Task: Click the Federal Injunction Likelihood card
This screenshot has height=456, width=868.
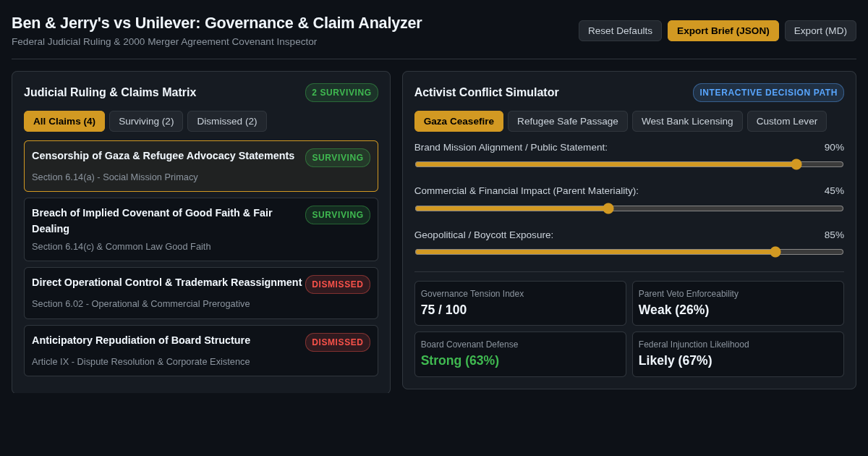Action: coord(738,354)
